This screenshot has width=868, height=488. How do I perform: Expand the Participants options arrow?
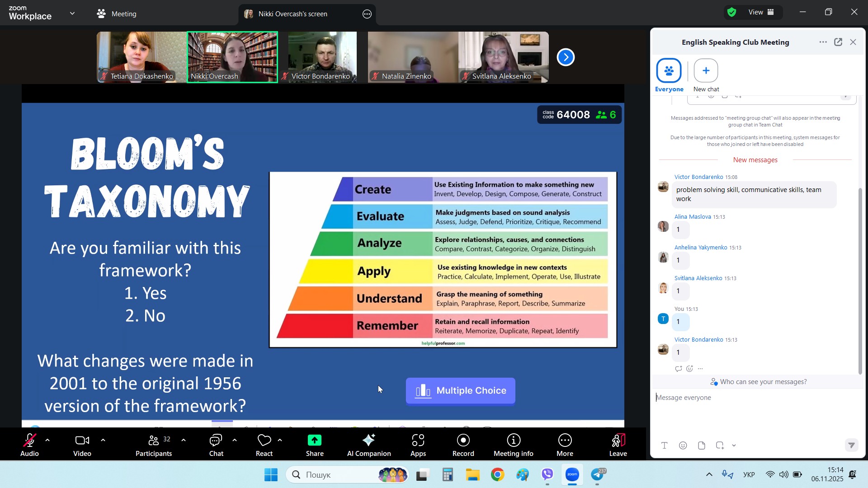click(x=183, y=440)
